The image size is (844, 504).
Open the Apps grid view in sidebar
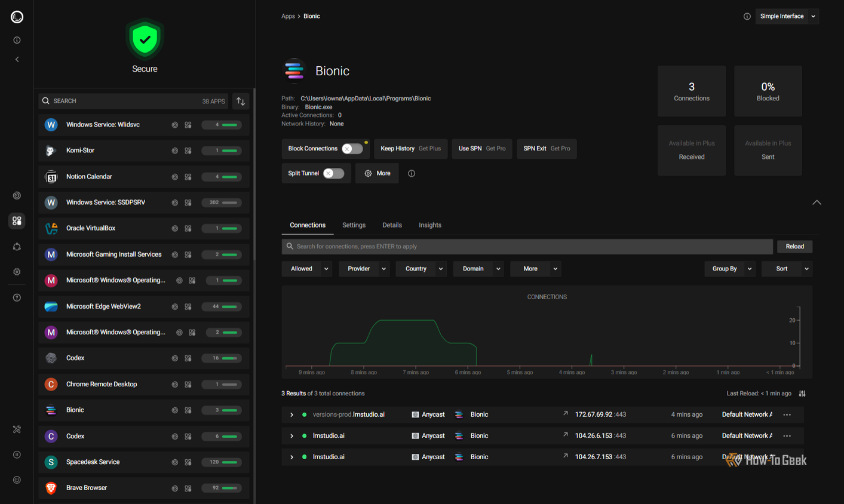click(17, 221)
